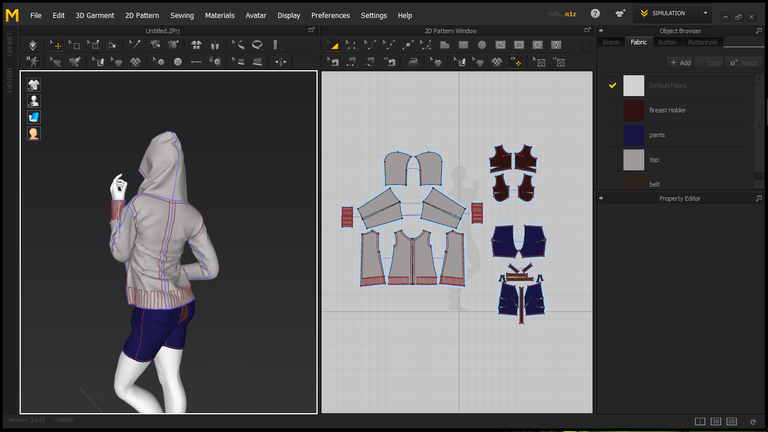Open the Sewing menu
Image resolution: width=768 pixels, height=432 pixels.
click(182, 15)
